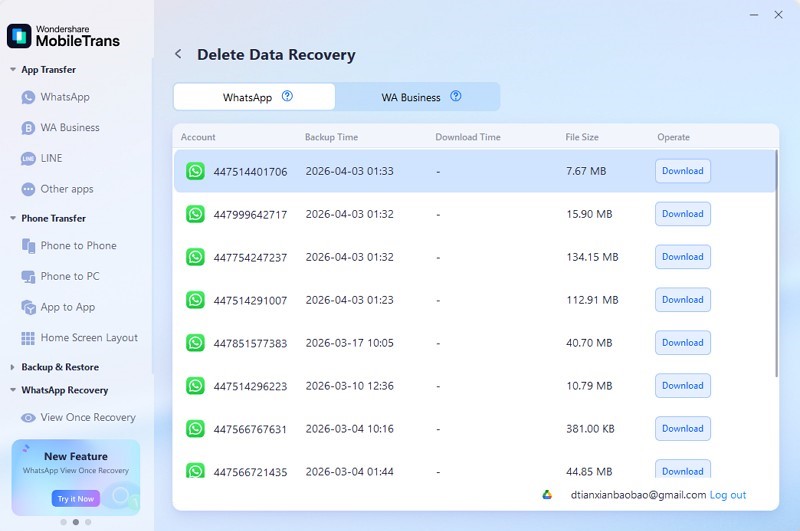The height and width of the screenshot is (531, 800).
Task: Click help icon beside WA Business tab
Action: (456, 97)
